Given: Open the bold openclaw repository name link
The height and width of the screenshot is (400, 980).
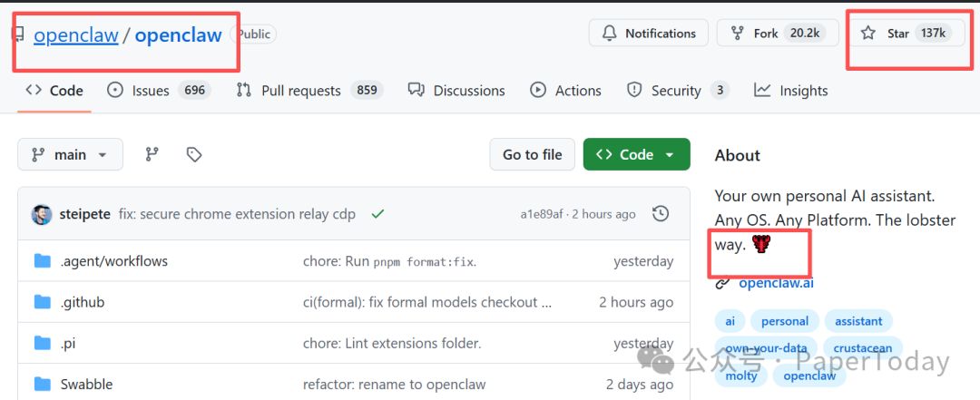Looking at the screenshot, I should (178, 35).
